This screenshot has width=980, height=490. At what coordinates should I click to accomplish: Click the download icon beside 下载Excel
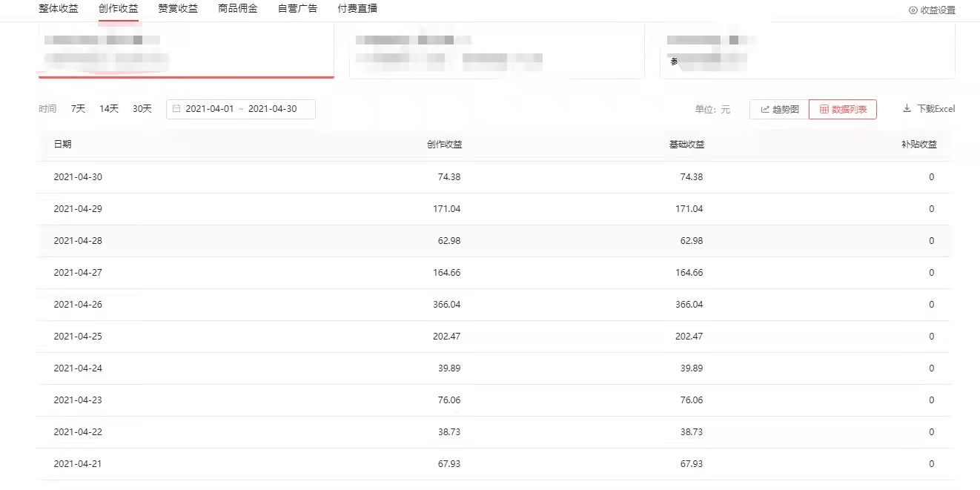click(x=907, y=109)
